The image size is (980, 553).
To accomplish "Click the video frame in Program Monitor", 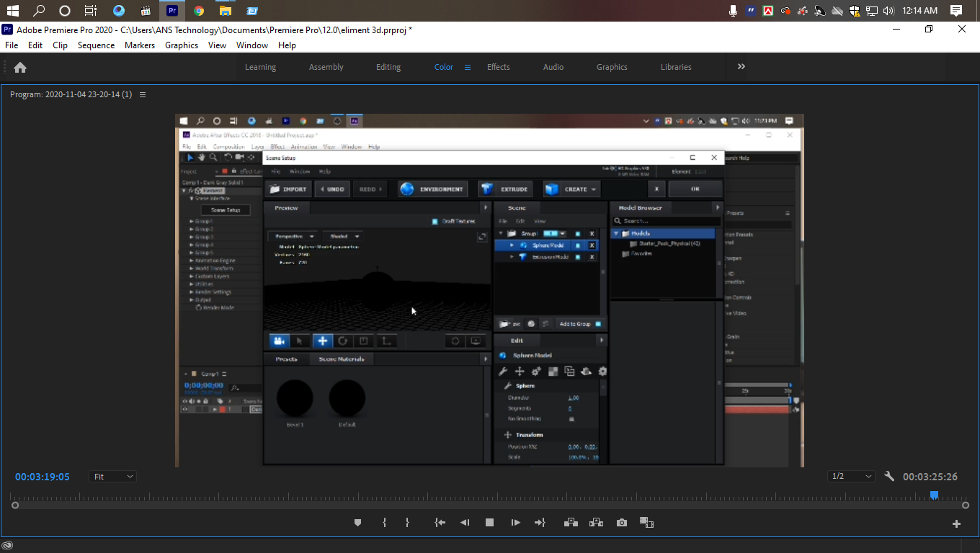I will [489, 290].
